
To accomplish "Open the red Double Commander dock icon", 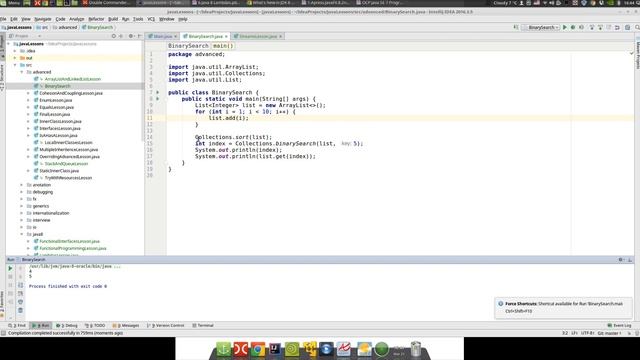I will point(240,349).
